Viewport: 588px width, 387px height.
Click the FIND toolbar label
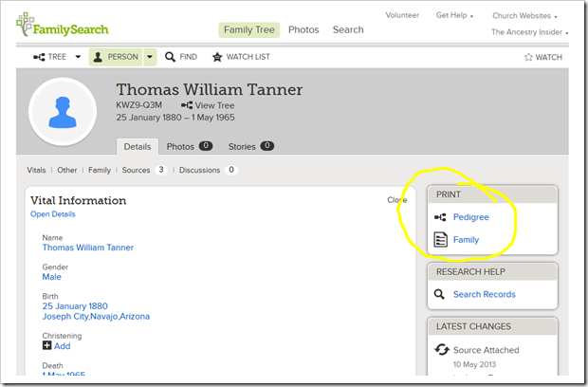(x=188, y=57)
